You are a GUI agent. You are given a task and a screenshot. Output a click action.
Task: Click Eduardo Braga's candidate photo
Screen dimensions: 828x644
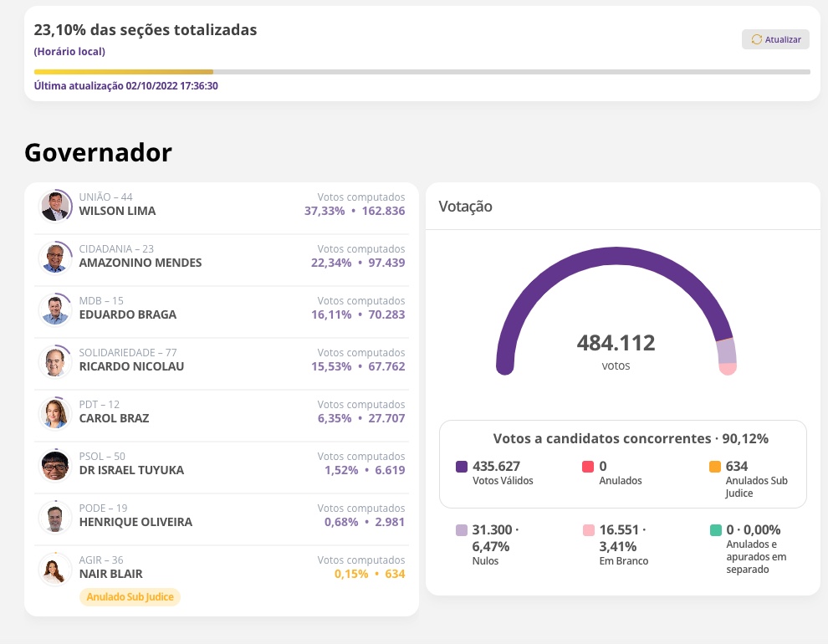pos(55,309)
